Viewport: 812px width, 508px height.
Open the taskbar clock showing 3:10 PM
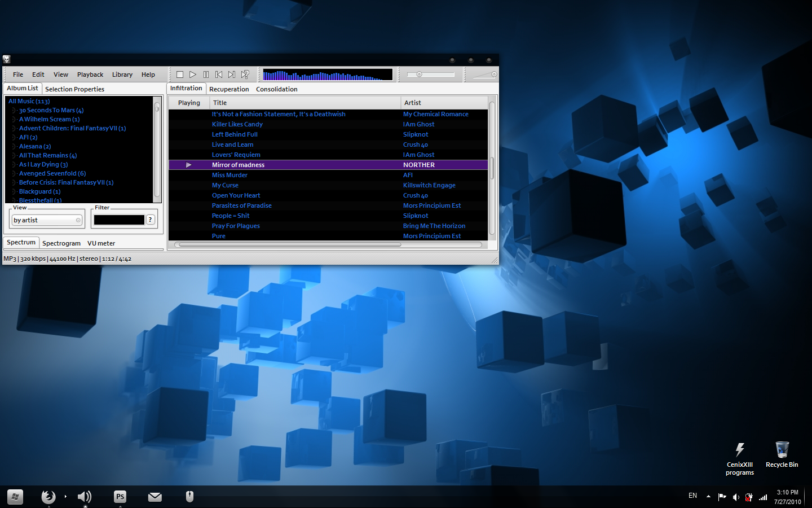coord(787,497)
